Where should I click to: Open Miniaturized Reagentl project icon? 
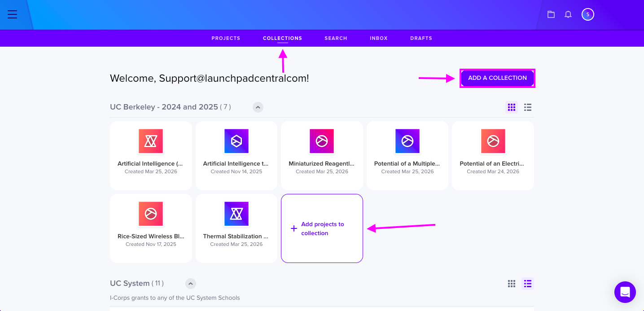click(322, 141)
